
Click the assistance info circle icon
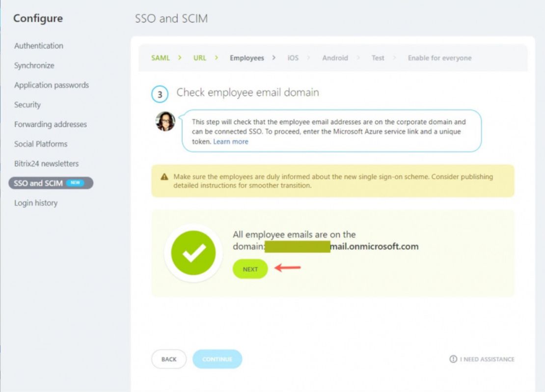(453, 359)
